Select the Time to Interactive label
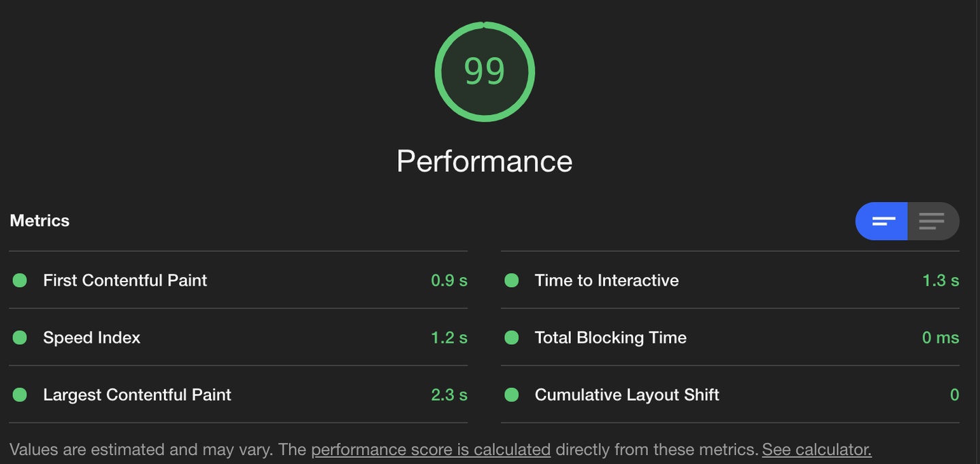Screen dimensions: 980x464 [x=606, y=280]
